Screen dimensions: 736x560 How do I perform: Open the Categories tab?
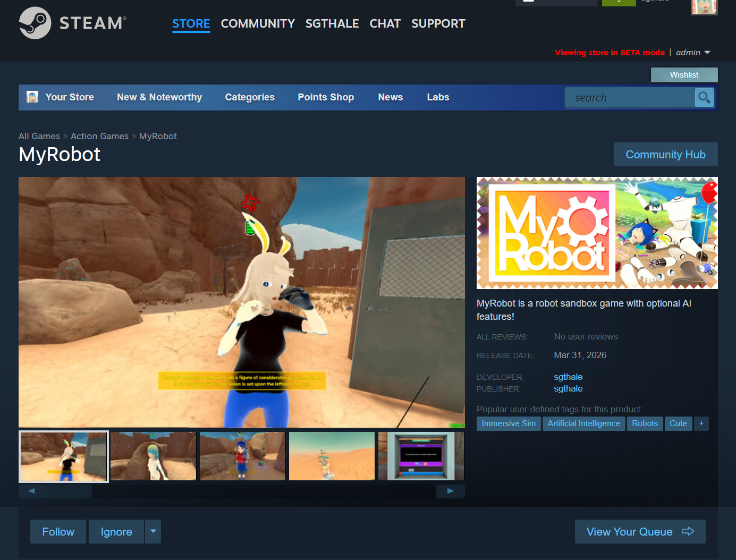point(250,97)
